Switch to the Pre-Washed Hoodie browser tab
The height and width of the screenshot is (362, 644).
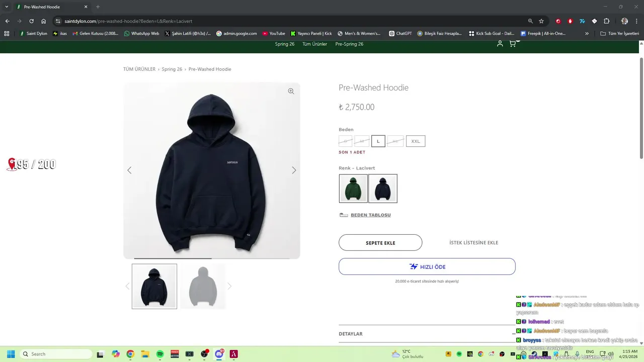[51, 7]
